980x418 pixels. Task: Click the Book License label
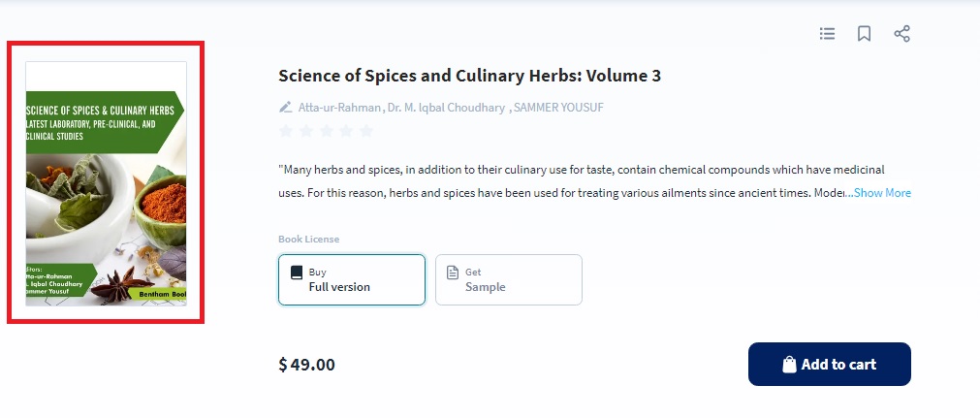(308, 239)
